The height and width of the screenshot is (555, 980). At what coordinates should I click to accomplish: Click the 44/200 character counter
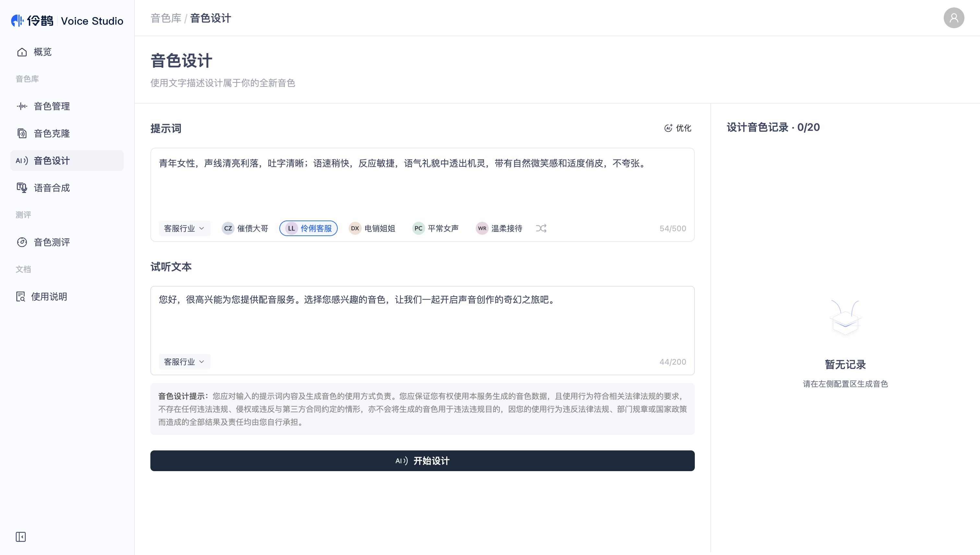click(x=672, y=362)
